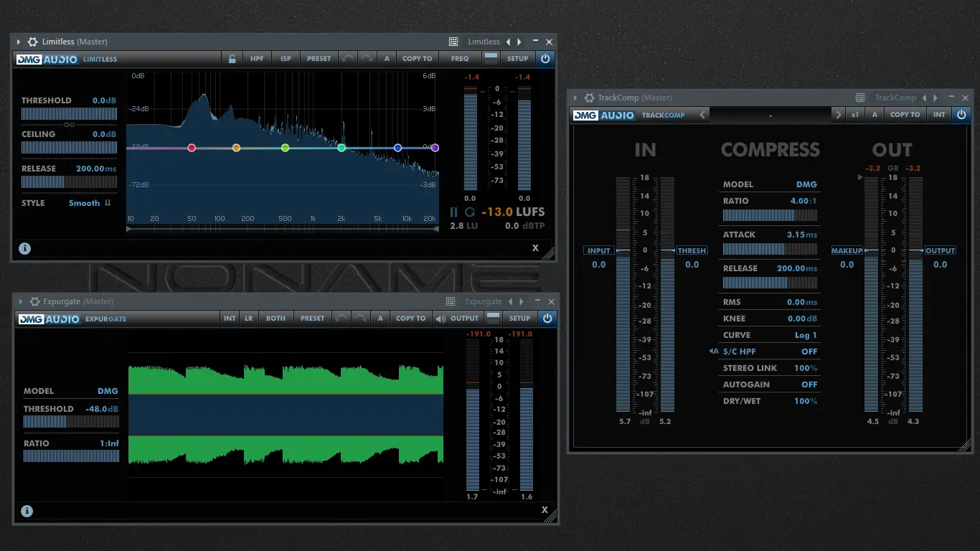This screenshot has height=551, width=980.
Task: Open the Expurgate preset grid icon
Action: [x=451, y=301]
